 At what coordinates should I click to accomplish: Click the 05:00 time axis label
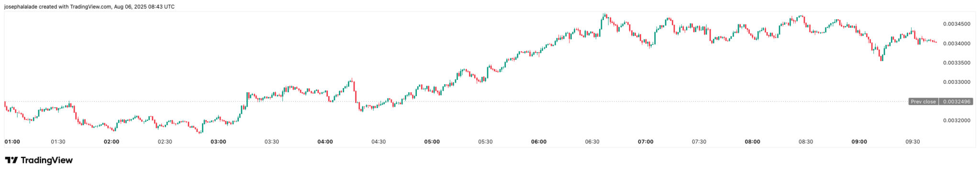point(432,142)
